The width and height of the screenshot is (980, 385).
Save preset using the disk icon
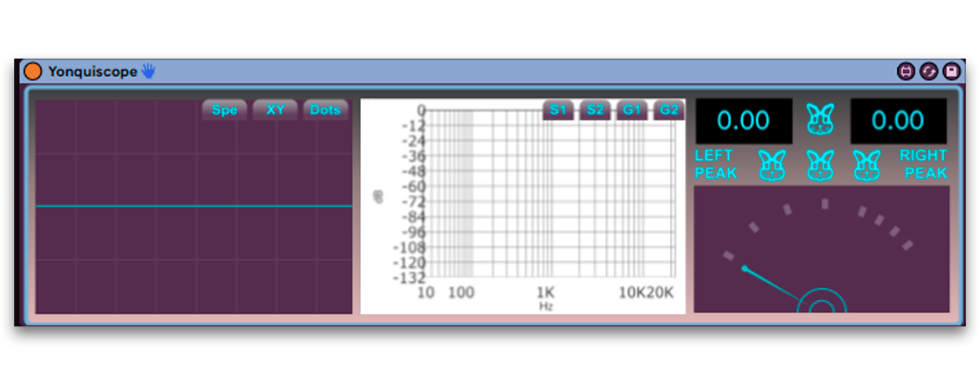[952, 72]
